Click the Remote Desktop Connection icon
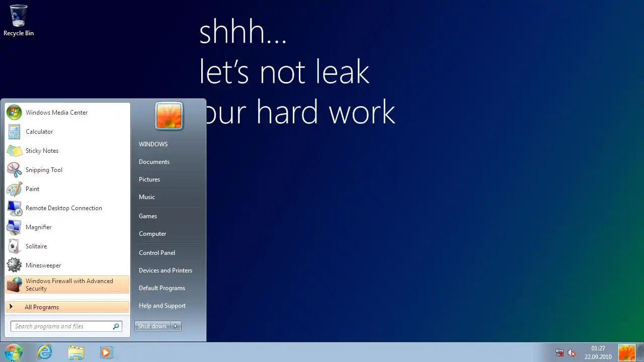The width and height of the screenshot is (644, 362). (x=14, y=208)
